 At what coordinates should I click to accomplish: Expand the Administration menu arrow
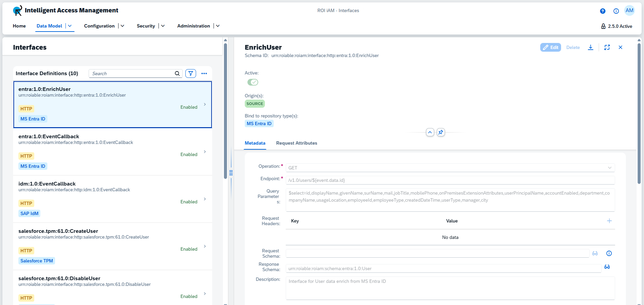coord(218,26)
